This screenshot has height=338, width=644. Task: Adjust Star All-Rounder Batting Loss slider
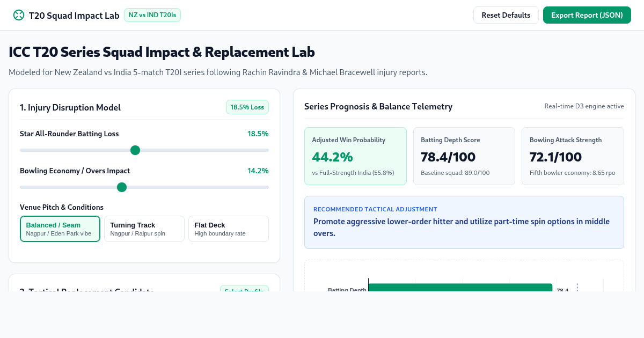pos(144,150)
